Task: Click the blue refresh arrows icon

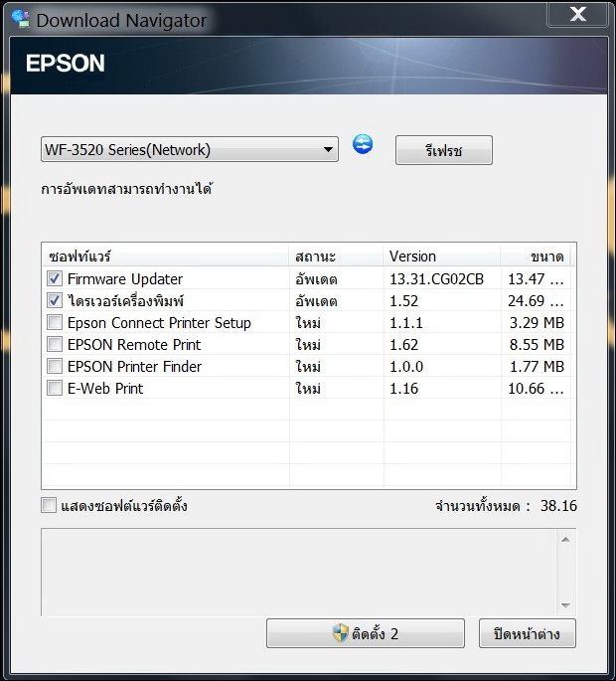Action: click(x=363, y=144)
